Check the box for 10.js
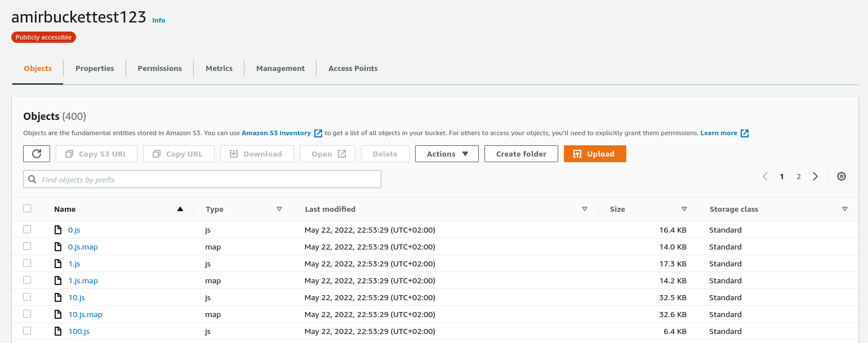The width and height of the screenshot is (868, 343). [x=27, y=297]
